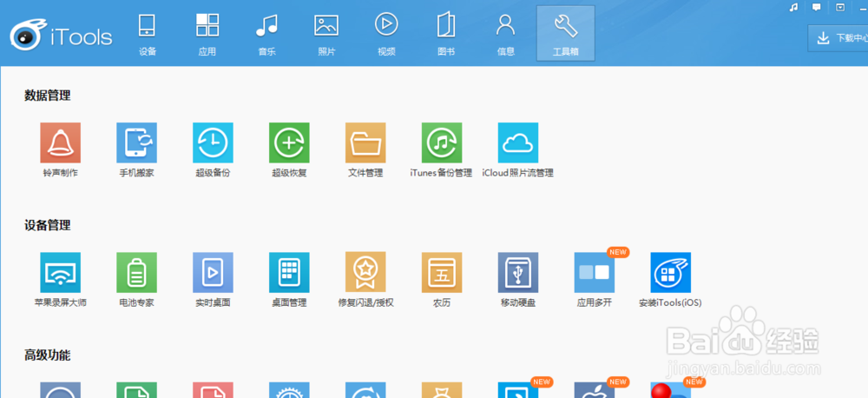The width and height of the screenshot is (868, 398).
Task: Switch to the 设备 device tab
Action: pos(148,35)
